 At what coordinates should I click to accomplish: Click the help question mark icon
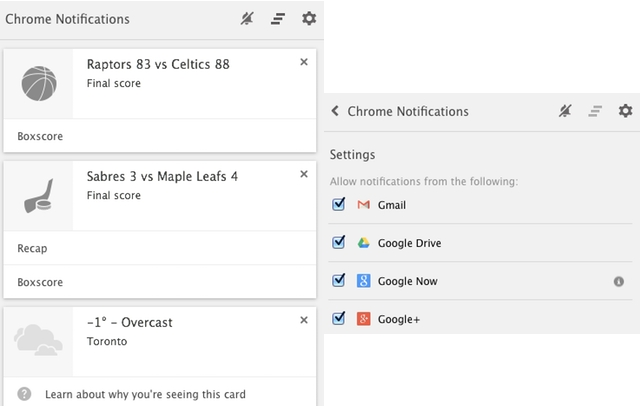point(25,394)
